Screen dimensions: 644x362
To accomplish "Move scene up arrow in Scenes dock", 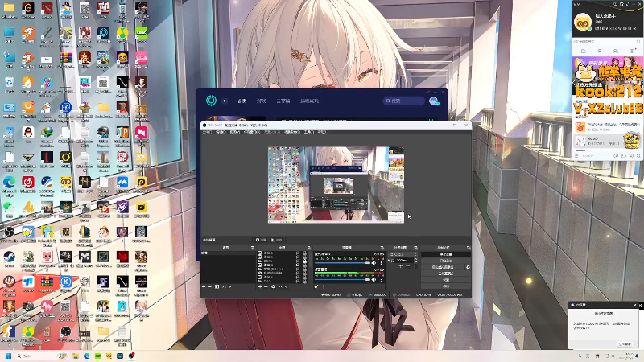I will (225, 286).
